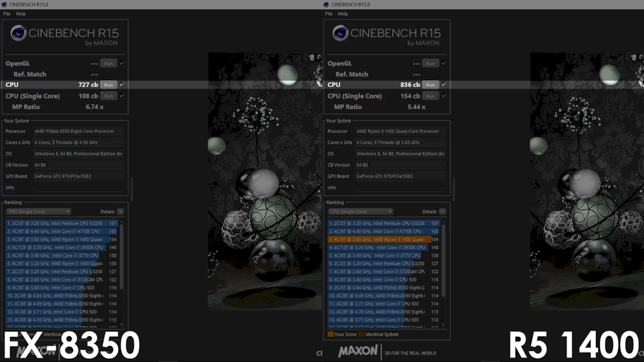Image resolution: width=644 pixels, height=362 pixels.
Task: Select rank 13 FX-8350 @ 4.70 GHz row in FX-8350 window
Action: [61, 320]
